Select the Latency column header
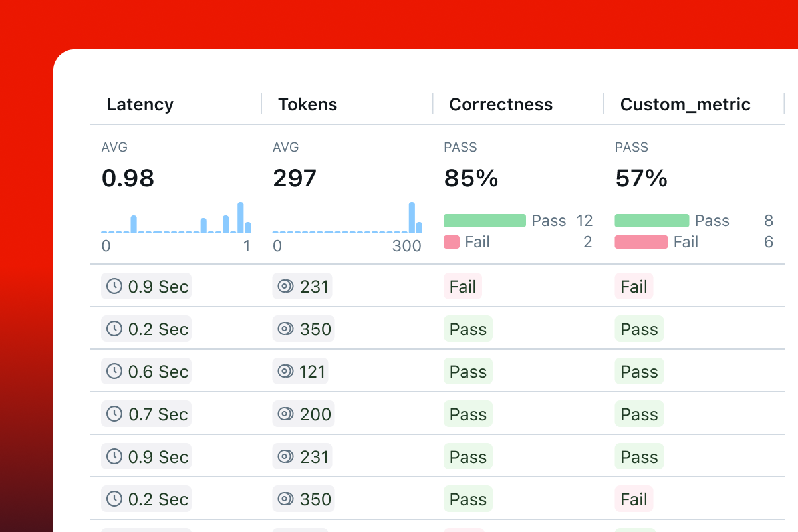Image resolution: width=798 pixels, height=532 pixels. [140, 104]
